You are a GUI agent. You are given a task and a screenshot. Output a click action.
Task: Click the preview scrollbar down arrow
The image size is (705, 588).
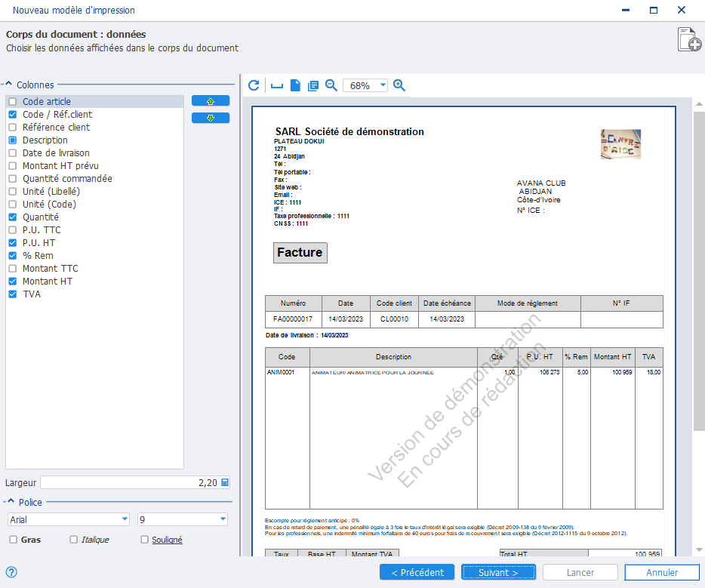699,550
